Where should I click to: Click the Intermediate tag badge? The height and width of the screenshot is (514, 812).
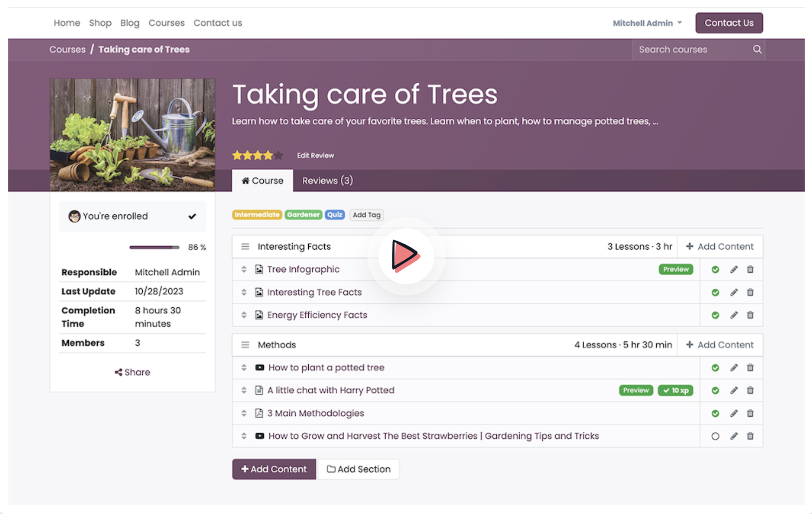point(257,215)
